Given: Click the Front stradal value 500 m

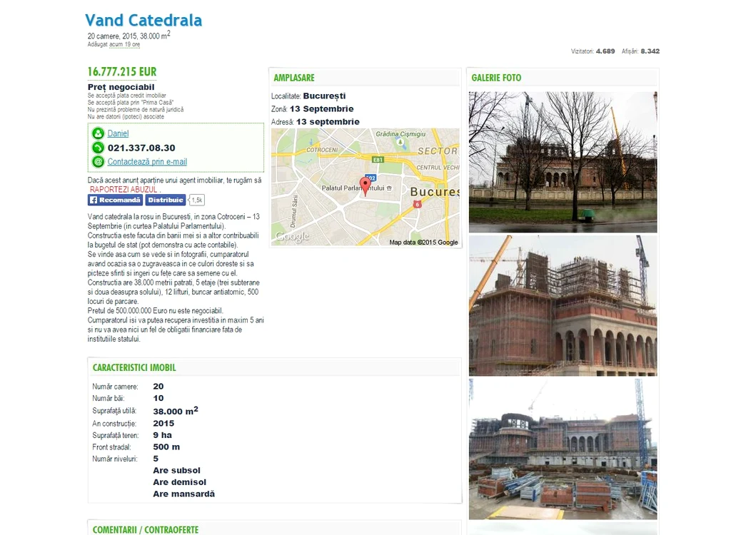Looking at the screenshot, I should point(166,447).
